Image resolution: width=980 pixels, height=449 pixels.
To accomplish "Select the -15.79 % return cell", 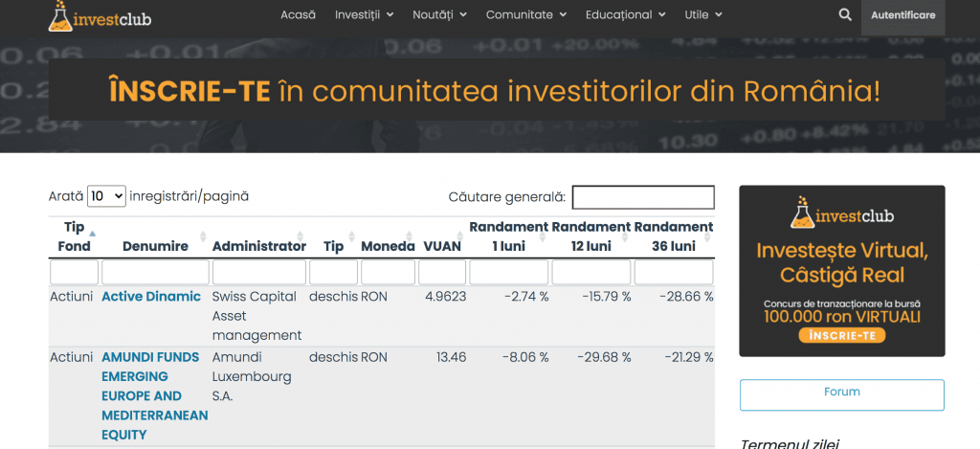I will click(606, 297).
